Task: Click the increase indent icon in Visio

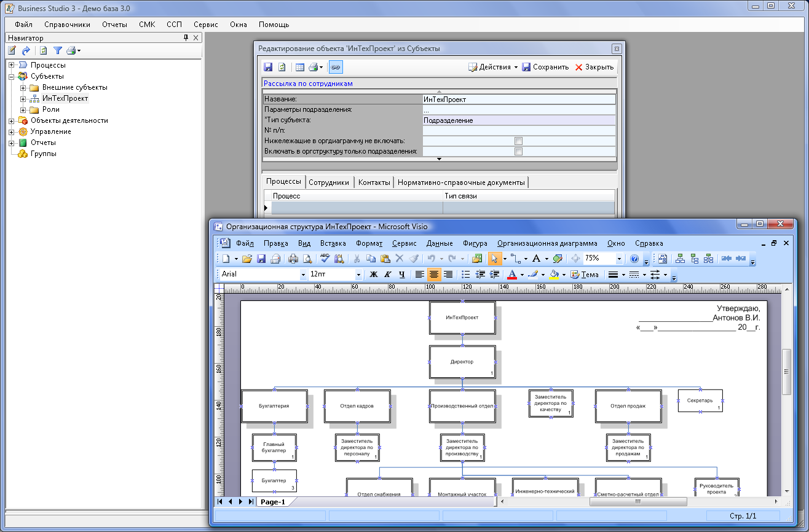Action: coord(495,275)
